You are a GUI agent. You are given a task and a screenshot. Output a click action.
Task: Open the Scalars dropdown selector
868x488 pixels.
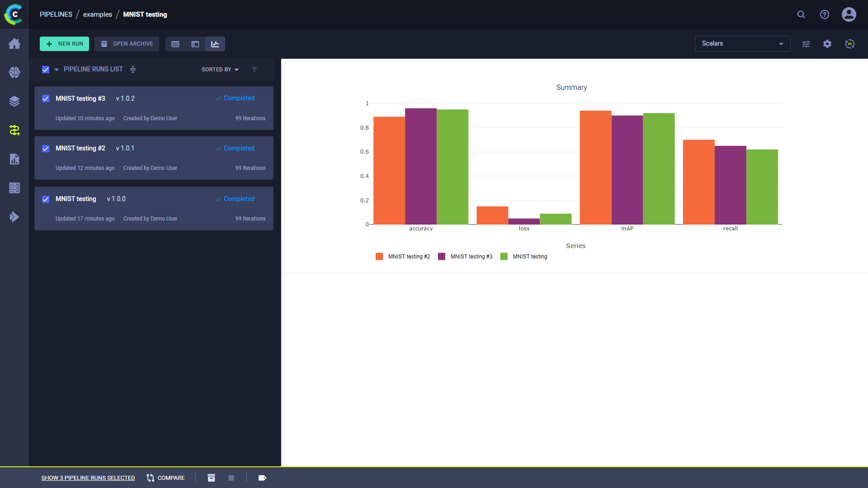742,43
